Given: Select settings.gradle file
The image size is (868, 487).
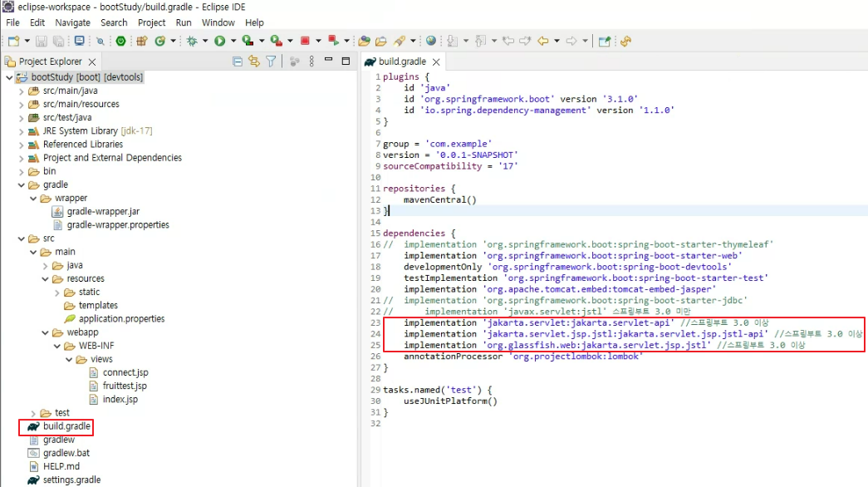Looking at the screenshot, I should click(72, 480).
